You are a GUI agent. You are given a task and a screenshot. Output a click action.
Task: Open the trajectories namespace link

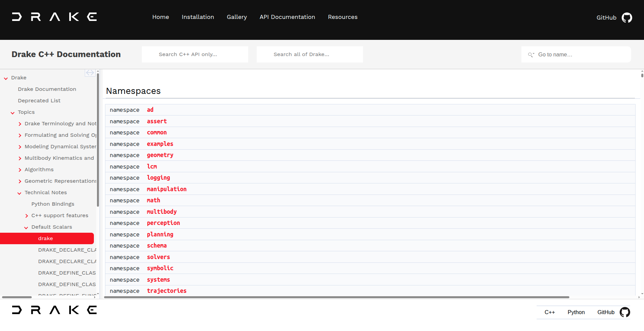[166, 291]
